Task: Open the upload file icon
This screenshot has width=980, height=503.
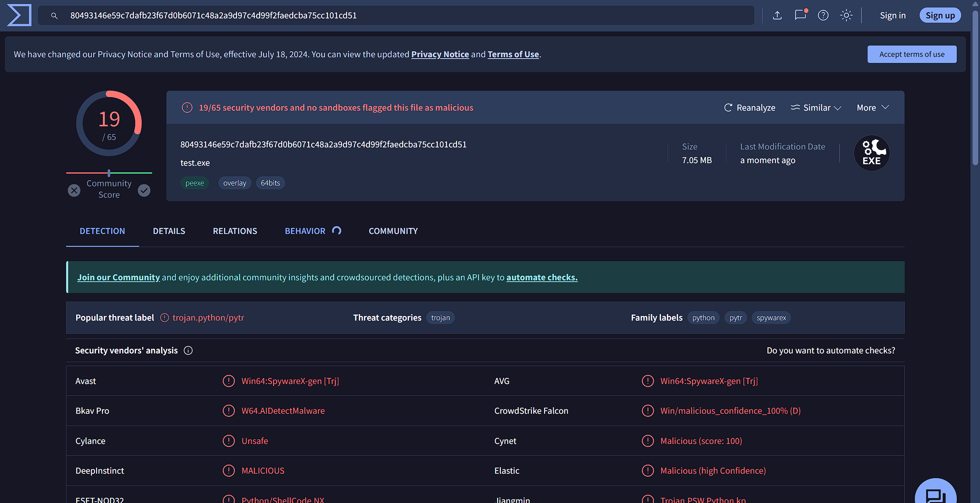Action: tap(777, 15)
